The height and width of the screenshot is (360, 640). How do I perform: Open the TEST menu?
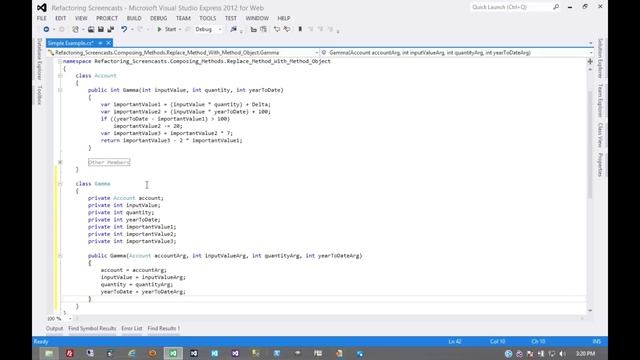[231, 18]
